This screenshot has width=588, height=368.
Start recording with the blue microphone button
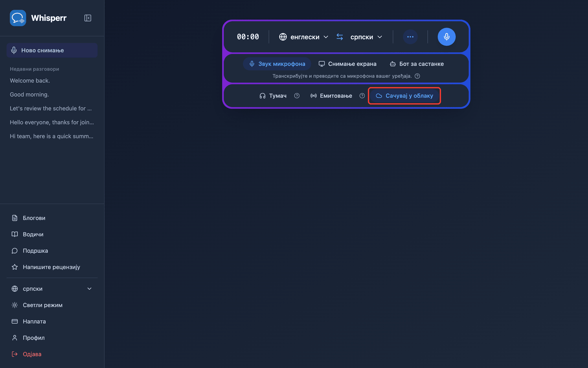[447, 37]
